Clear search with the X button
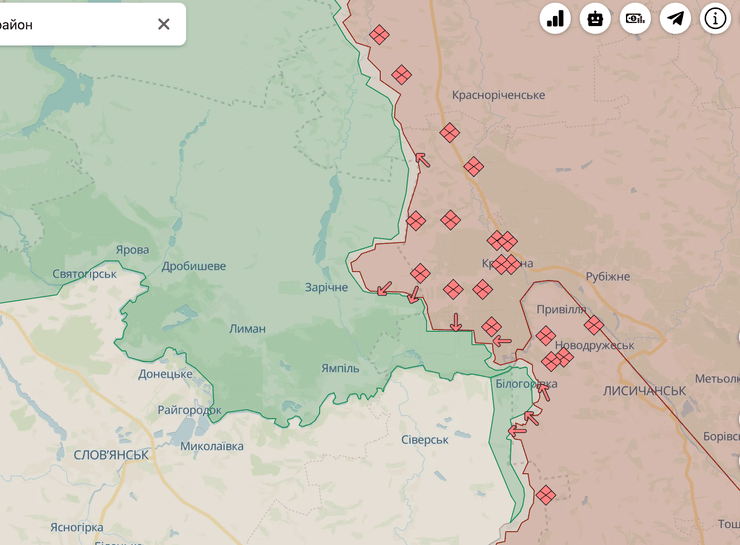Viewport: 740px width, 545px height. [x=164, y=24]
